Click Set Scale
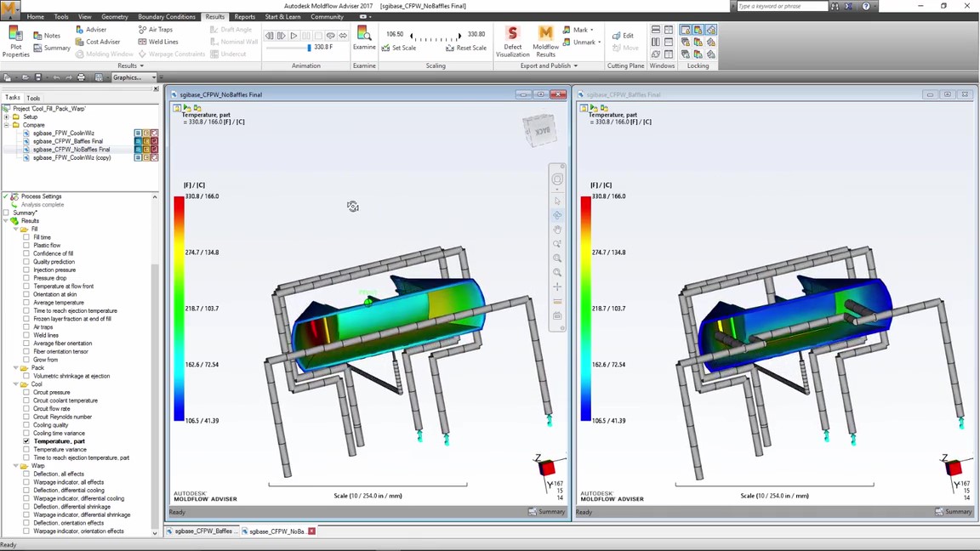 [399, 48]
